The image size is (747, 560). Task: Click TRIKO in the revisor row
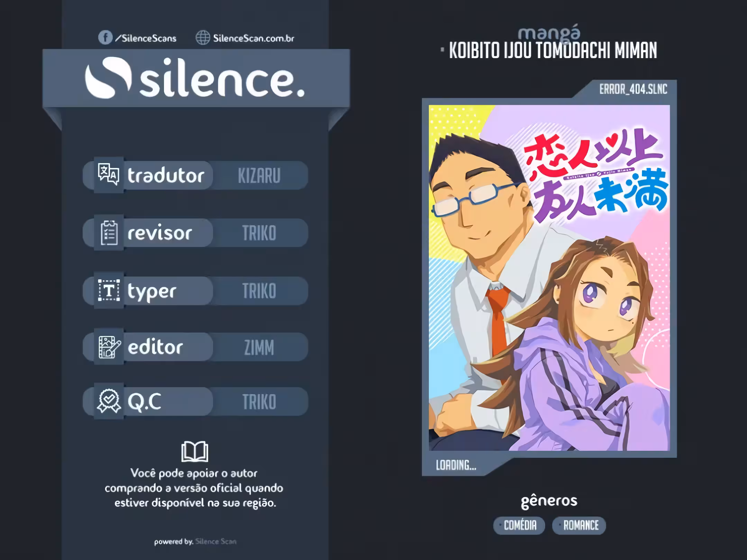pyautogui.click(x=259, y=233)
